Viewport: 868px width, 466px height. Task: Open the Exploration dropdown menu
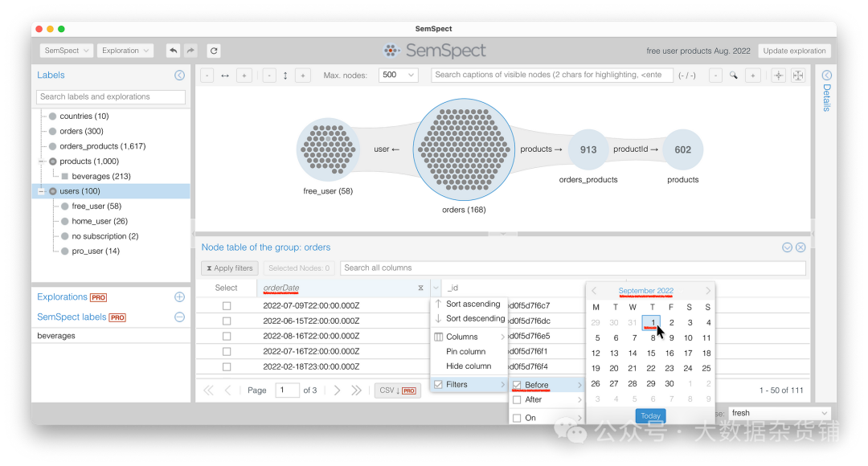click(125, 51)
